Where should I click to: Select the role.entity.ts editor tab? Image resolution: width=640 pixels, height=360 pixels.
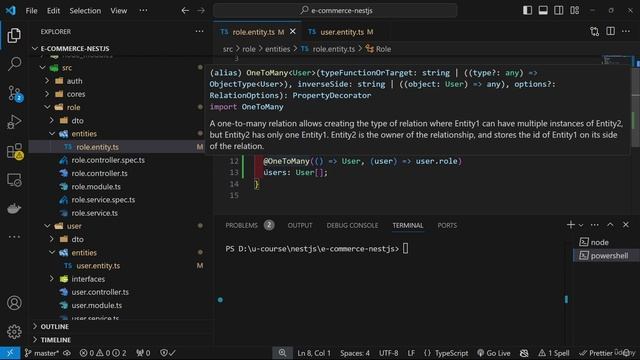point(258,32)
